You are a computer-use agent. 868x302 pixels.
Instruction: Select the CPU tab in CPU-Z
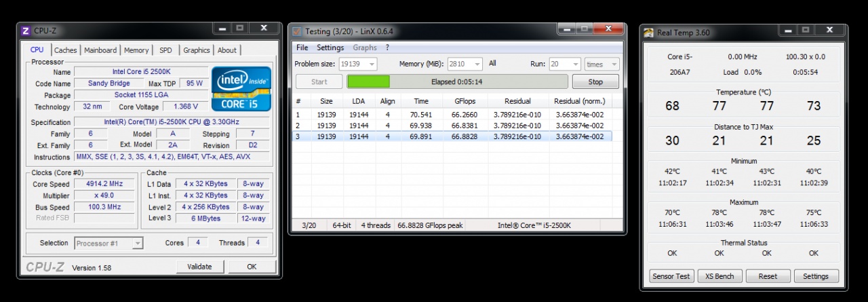37,50
